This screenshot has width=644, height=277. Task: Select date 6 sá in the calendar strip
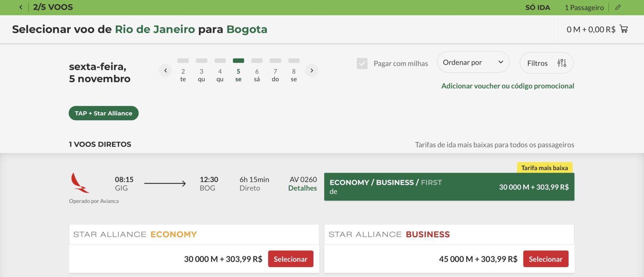tap(257, 71)
